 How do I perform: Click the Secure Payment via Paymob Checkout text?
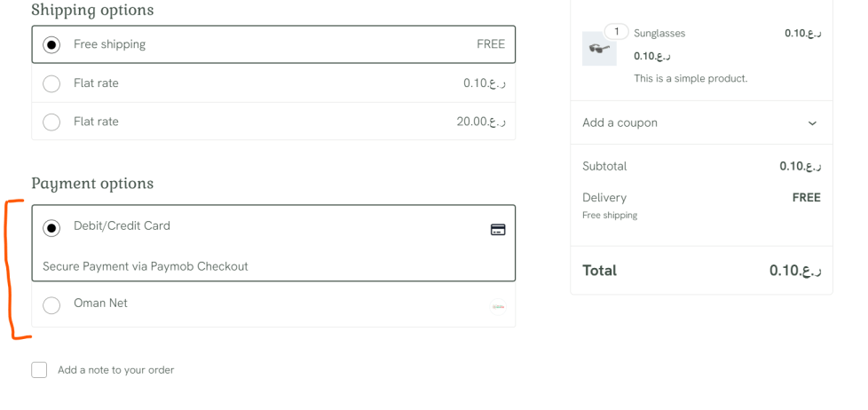(x=146, y=266)
